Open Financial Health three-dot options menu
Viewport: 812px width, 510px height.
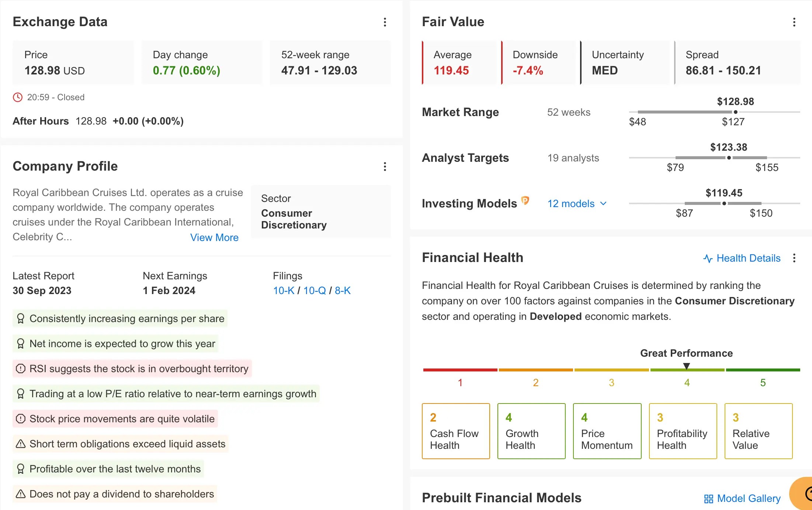point(794,258)
